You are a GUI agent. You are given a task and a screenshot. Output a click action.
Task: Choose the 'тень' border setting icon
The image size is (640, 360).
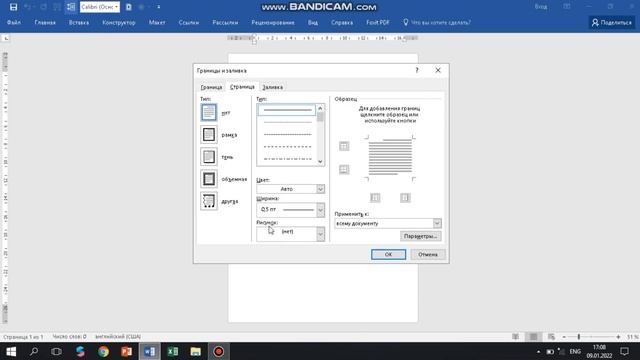tap(209, 156)
